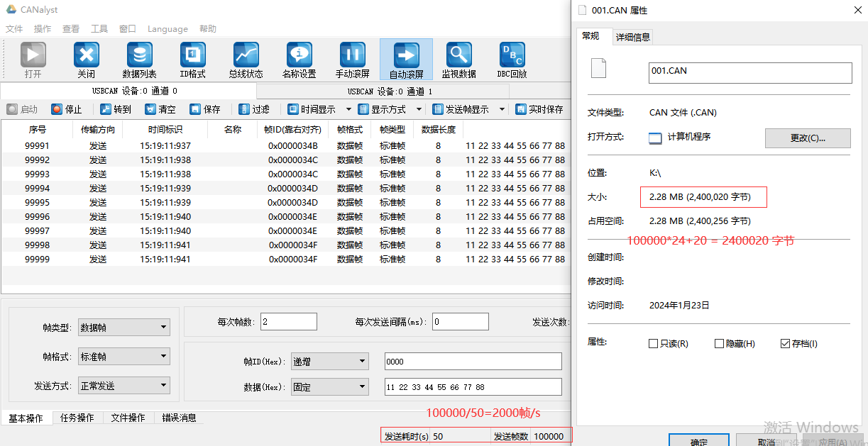Expand the 帧类型 frame type dropdown
The height and width of the screenshot is (446, 868).
coord(123,328)
